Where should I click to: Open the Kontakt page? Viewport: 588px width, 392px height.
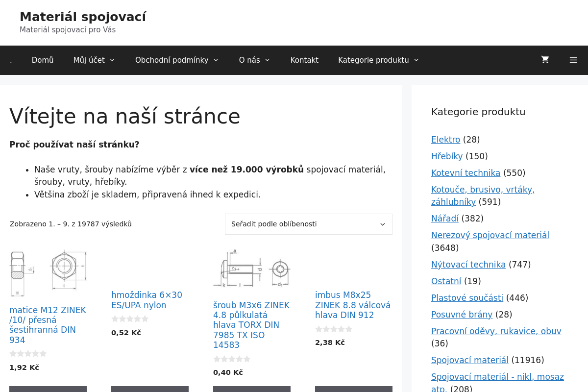tap(304, 60)
